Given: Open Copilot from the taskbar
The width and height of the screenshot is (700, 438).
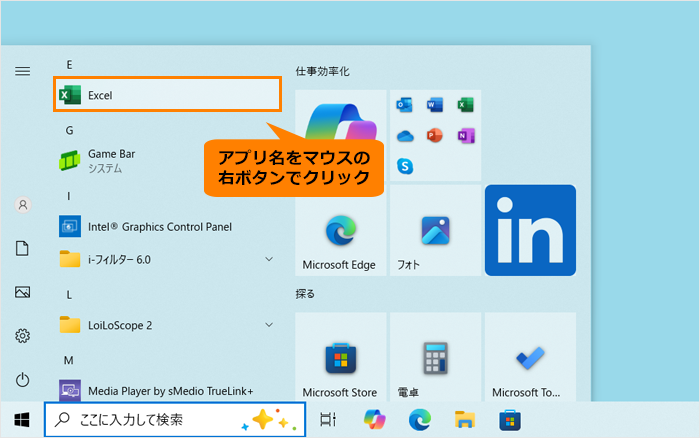Looking at the screenshot, I should (x=375, y=420).
